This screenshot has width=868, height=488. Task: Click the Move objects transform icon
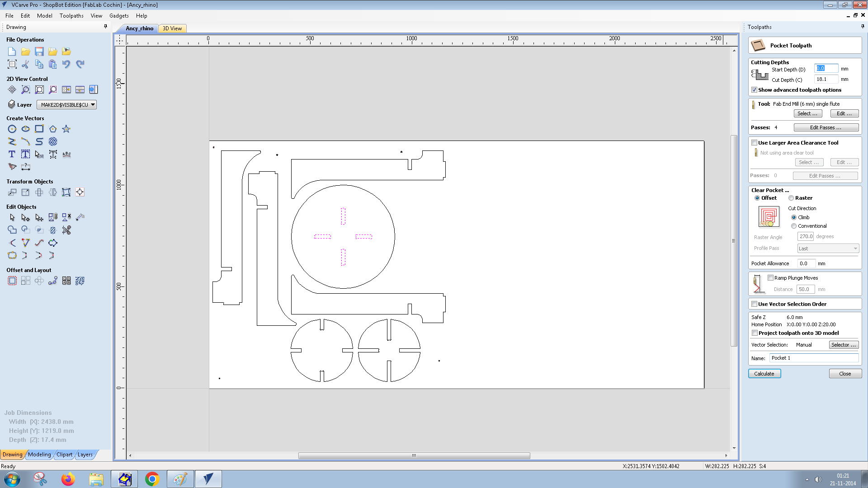click(12, 192)
